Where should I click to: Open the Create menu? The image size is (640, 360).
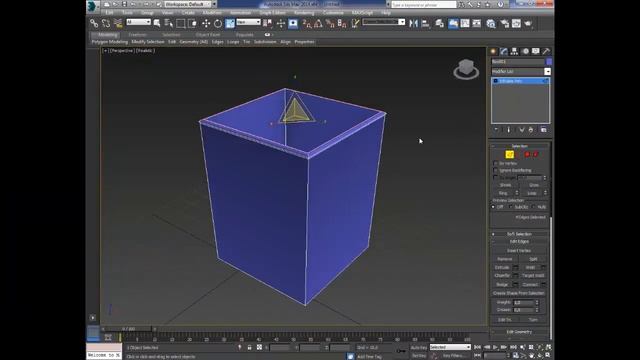click(188, 13)
